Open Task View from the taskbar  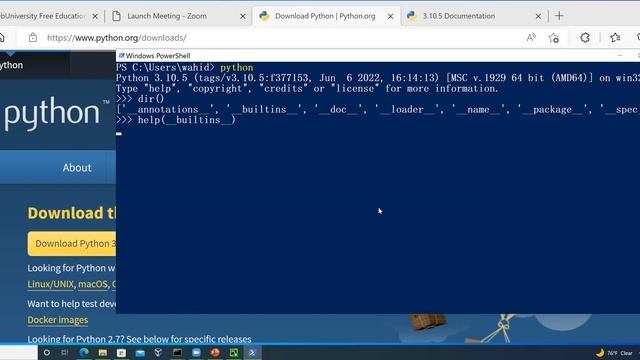coord(64,353)
